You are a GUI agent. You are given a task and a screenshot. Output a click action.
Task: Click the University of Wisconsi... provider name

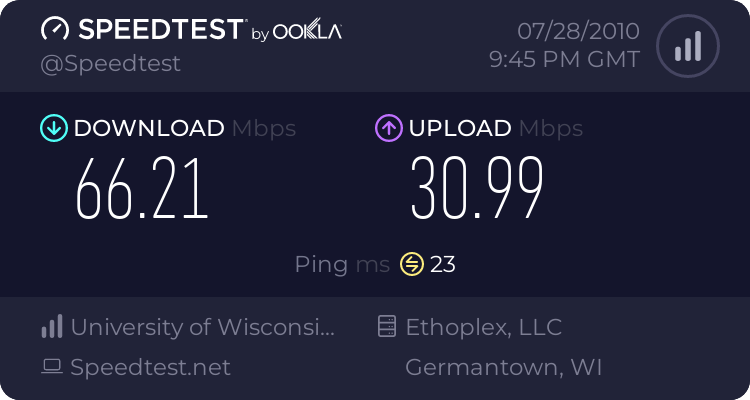[x=203, y=327]
